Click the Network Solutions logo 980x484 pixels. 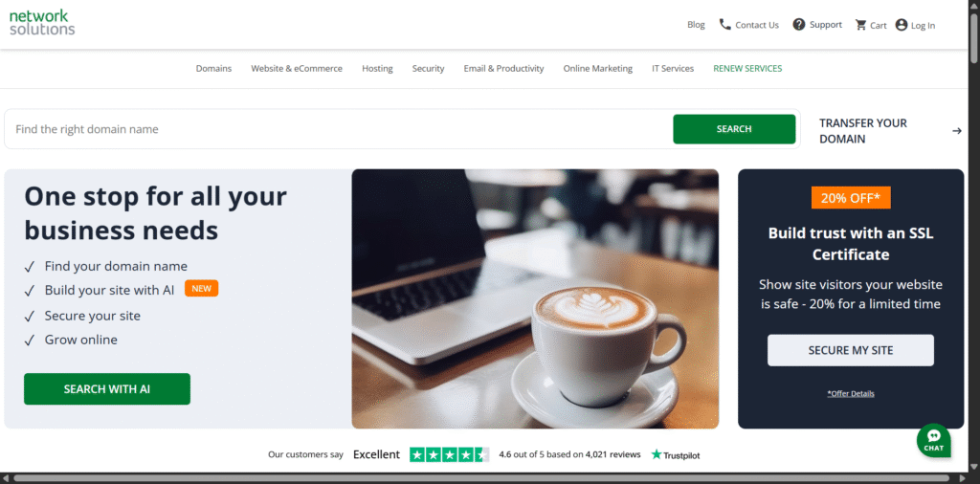tap(42, 22)
